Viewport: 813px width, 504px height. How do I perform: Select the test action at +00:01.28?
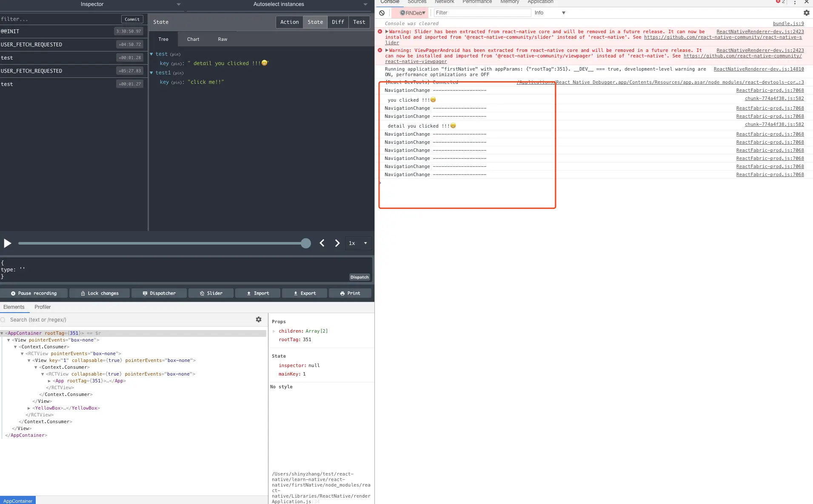pos(74,58)
